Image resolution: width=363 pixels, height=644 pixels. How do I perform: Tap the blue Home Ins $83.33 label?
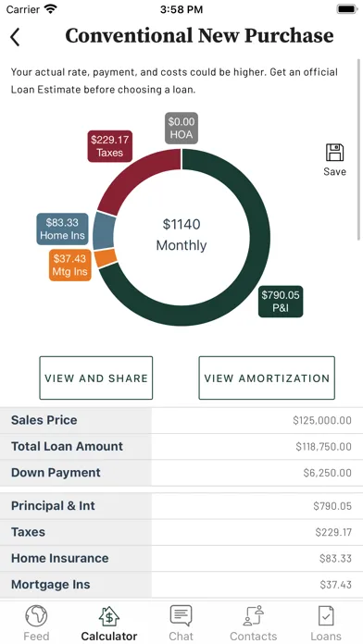click(x=62, y=229)
